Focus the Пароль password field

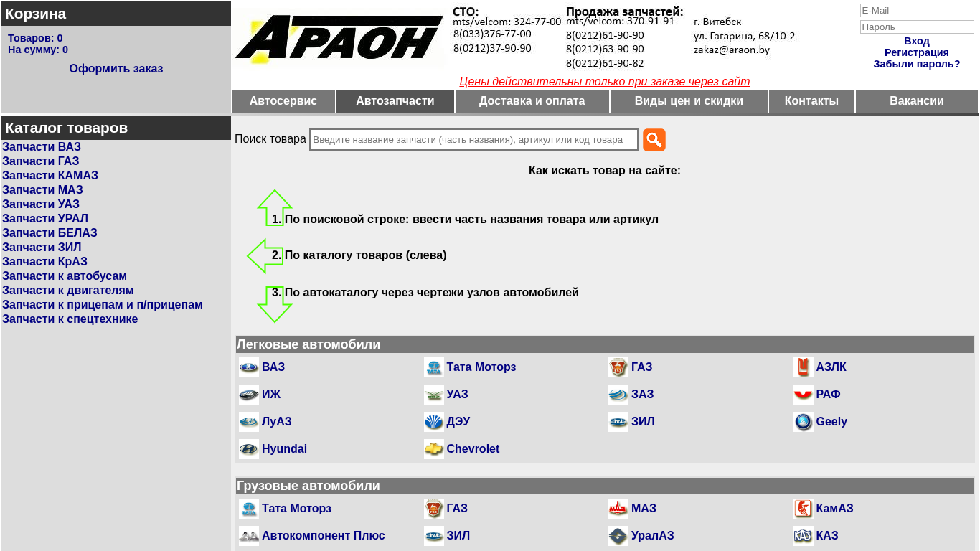pos(917,27)
